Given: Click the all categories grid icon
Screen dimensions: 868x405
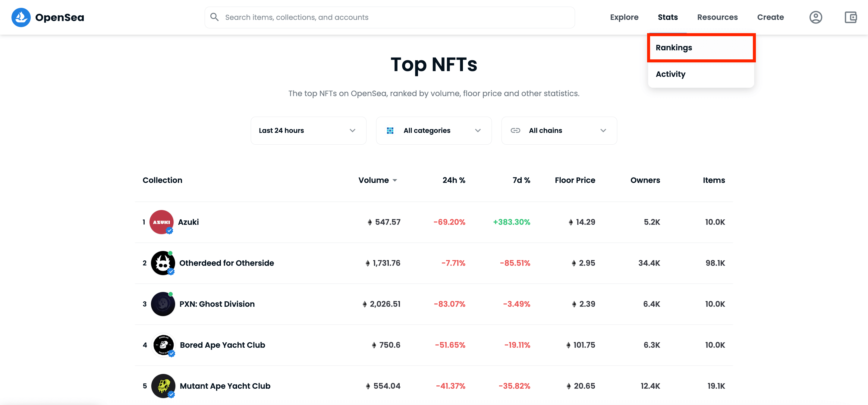Looking at the screenshot, I should pos(390,130).
